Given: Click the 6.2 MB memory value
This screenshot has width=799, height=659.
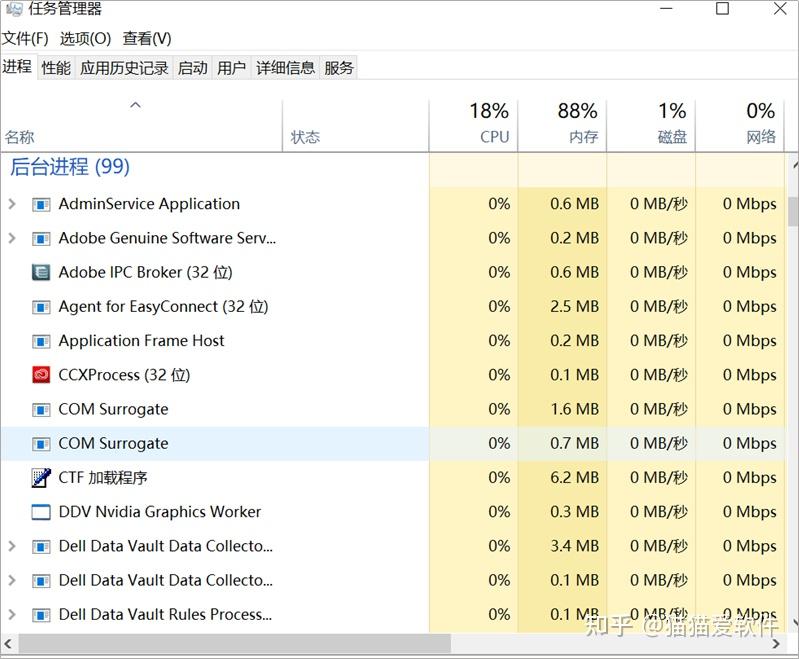Looking at the screenshot, I should pyautogui.click(x=574, y=478).
